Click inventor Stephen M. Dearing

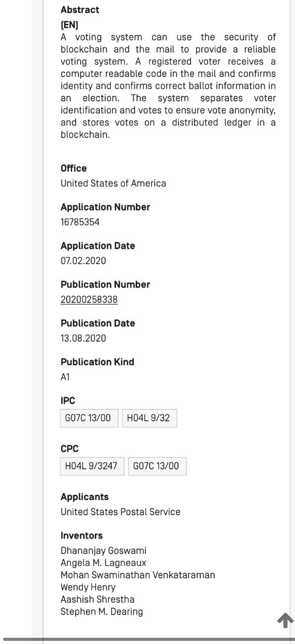pyautogui.click(x=102, y=612)
